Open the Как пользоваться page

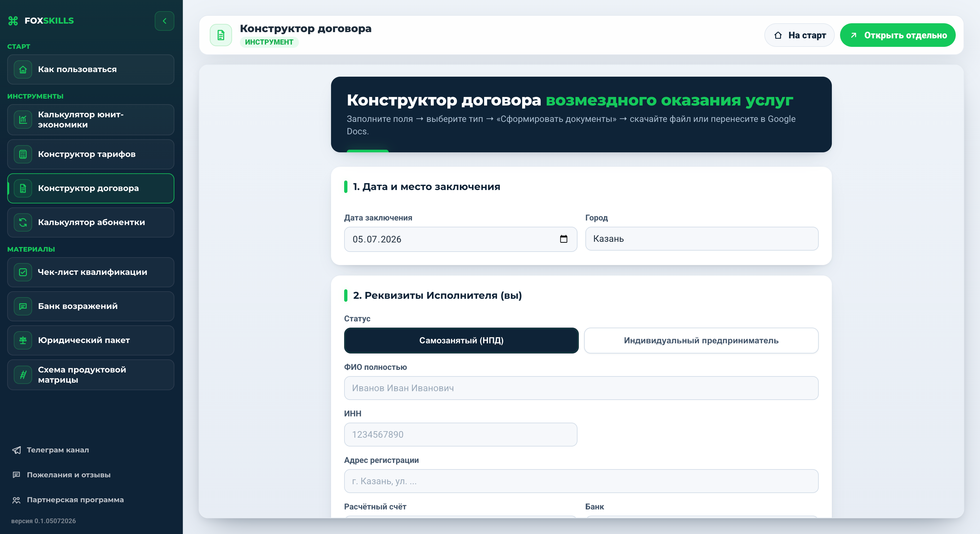[90, 69]
